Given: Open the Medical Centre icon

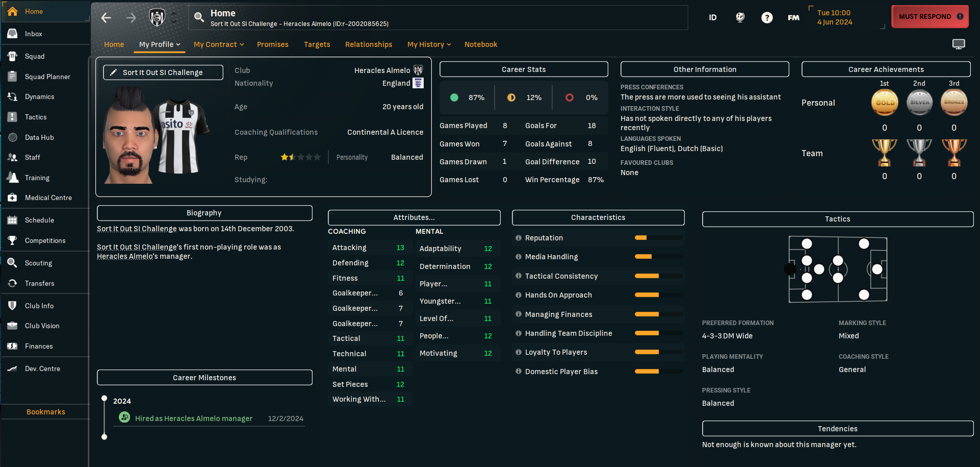Looking at the screenshot, I should tap(13, 198).
